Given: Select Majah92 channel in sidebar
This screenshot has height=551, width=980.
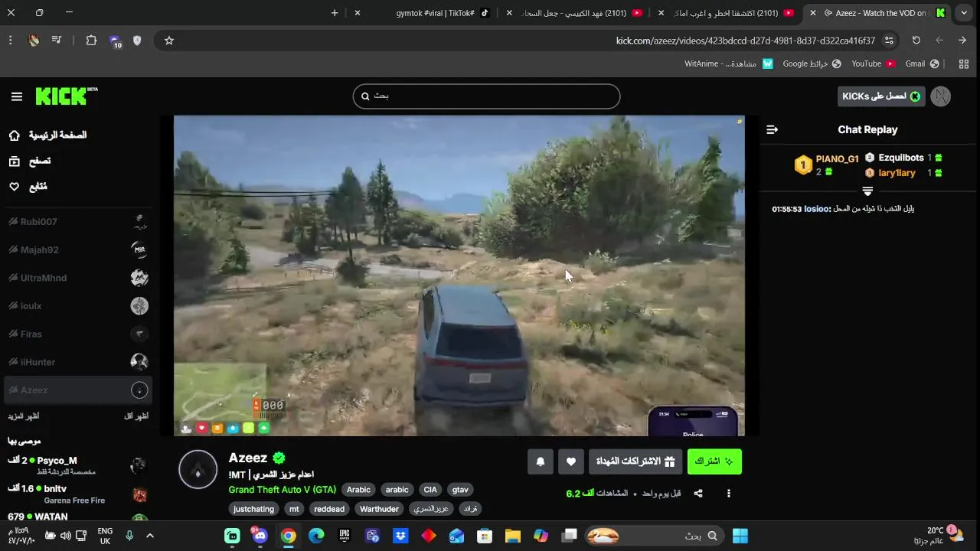Looking at the screenshot, I should pyautogui.click(x=78, y=249).
